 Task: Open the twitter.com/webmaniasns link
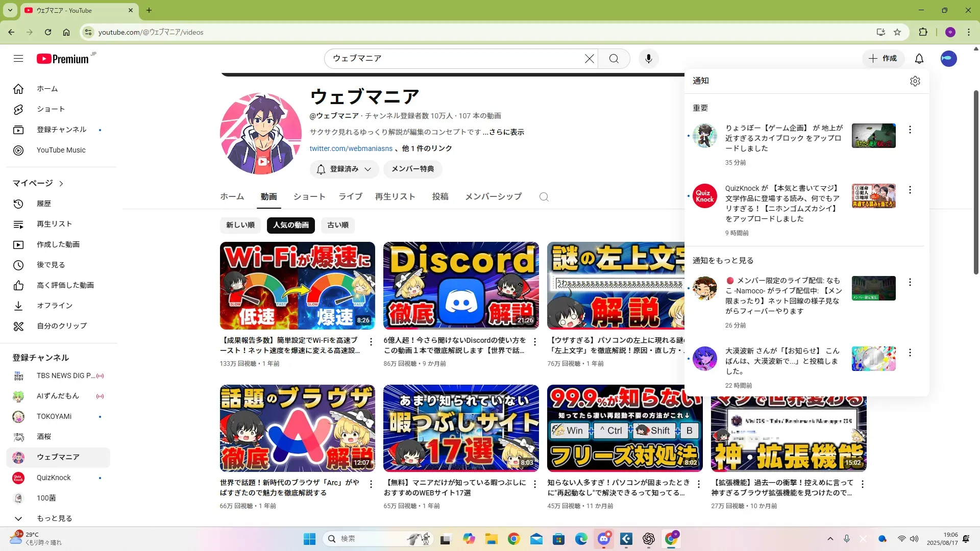(x=351, y=148)
